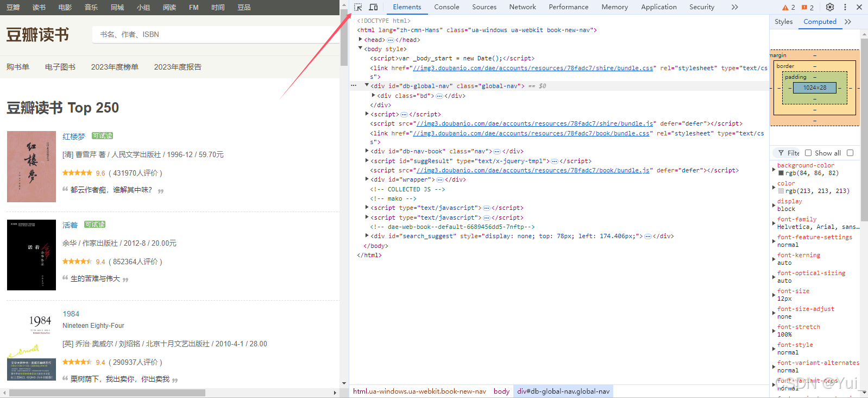Select html breadcrumb in the DOM path
The width and height of the screenshot is (868, 398).
(x=419, y=391)
